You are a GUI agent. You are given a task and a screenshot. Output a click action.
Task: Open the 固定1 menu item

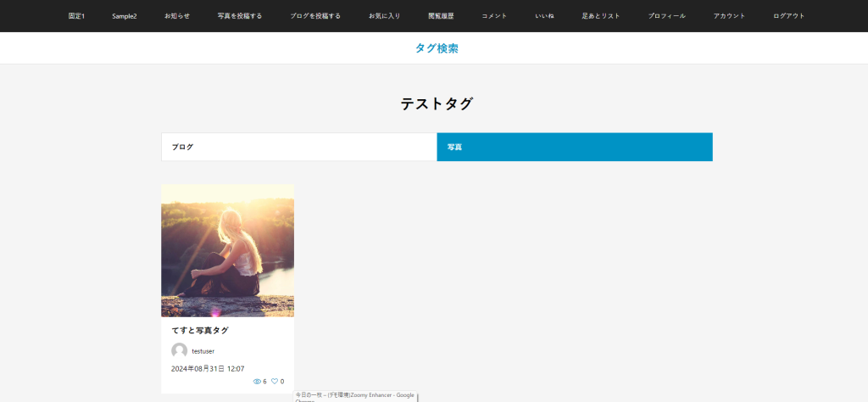point(76,16)
